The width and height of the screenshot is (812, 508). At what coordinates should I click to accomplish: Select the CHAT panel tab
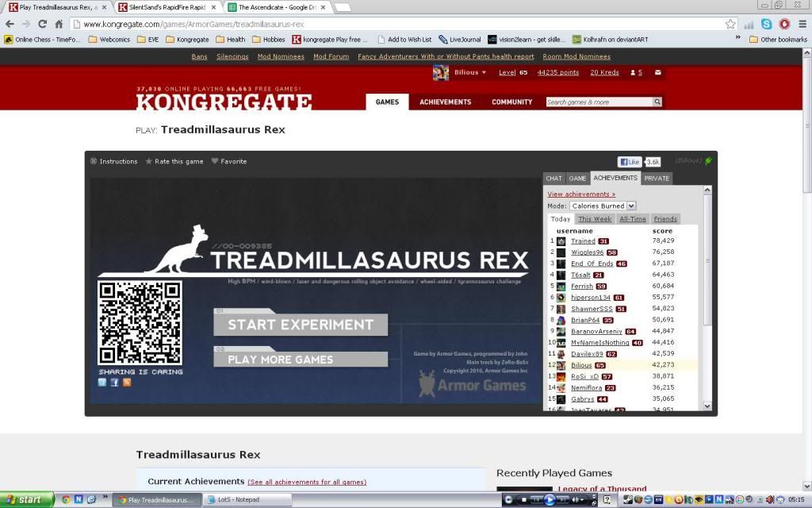tap(553, 179)
